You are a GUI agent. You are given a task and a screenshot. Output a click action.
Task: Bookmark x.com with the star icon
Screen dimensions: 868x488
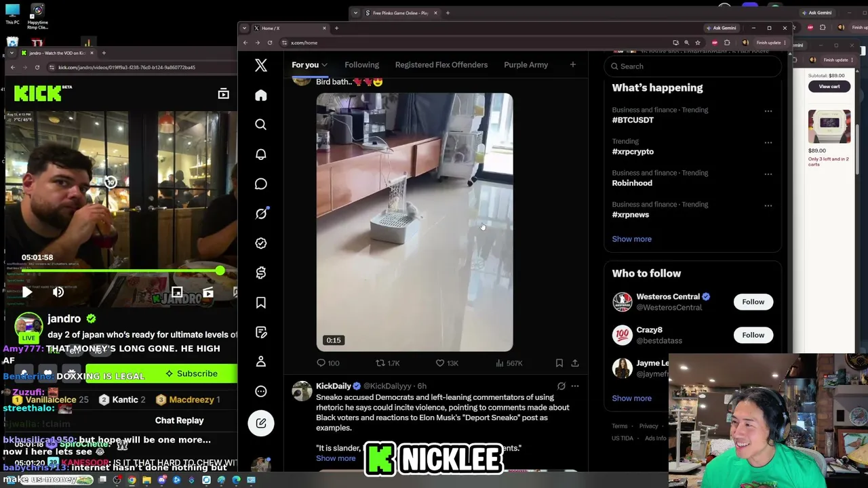point(698,43)
